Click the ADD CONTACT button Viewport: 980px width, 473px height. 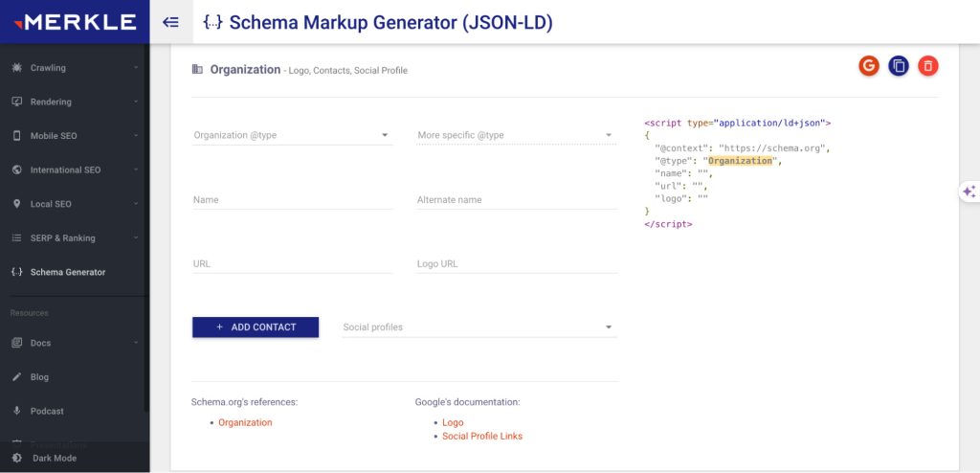coord(256,327)
